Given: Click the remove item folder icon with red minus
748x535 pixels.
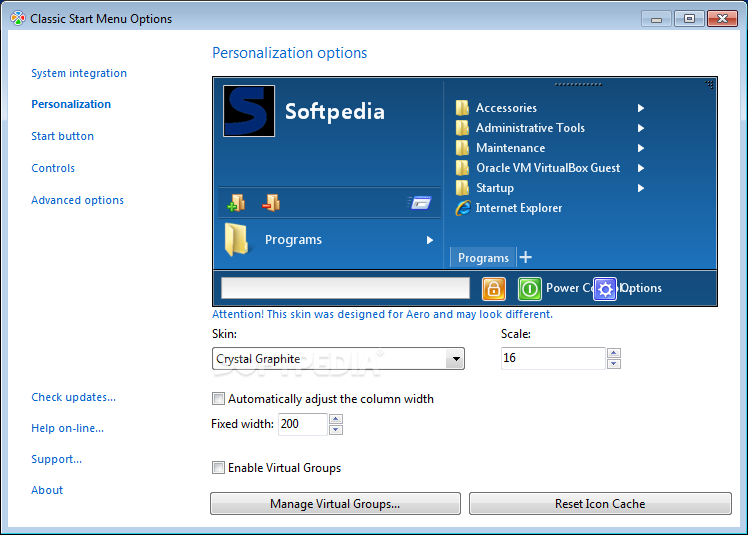Looking at the screenshot, I should click(271, 203).
